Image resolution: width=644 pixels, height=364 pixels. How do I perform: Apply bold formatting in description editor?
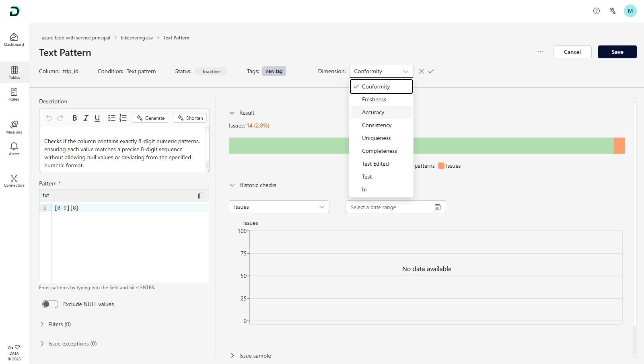(74, 118)
